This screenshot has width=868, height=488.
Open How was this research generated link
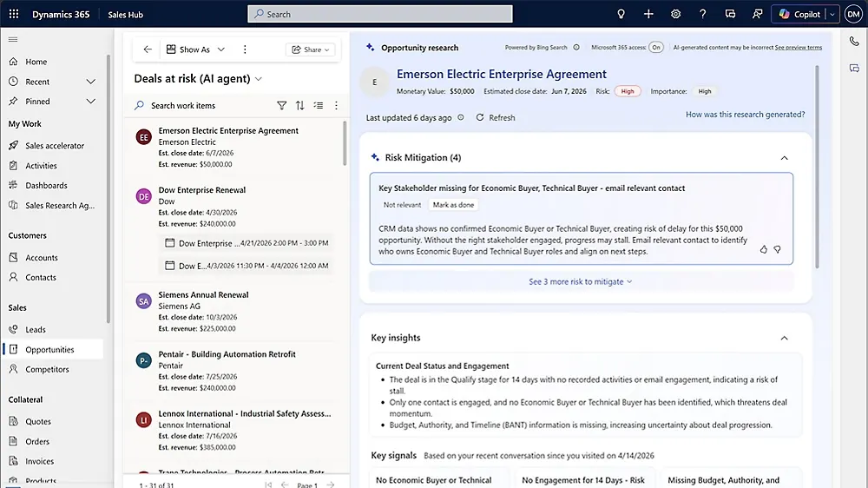745,114
